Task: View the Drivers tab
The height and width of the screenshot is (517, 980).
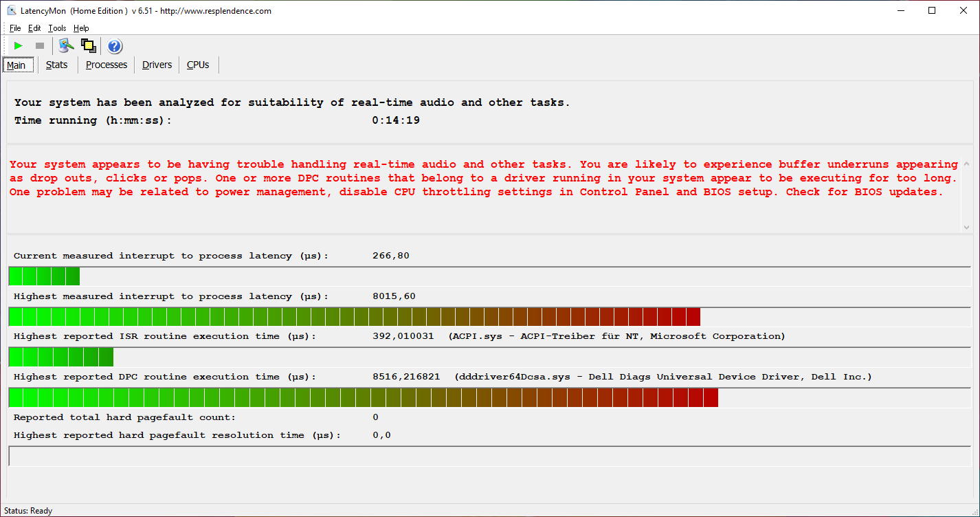Action: 157,65
